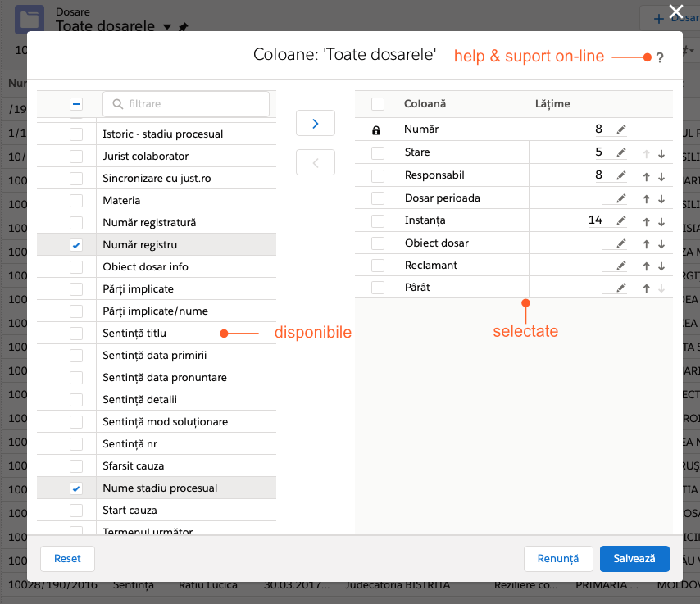Click width value 14 for Instanța
Image resolution: width=700 pixels, height=604 pixels.
click(x=595, y=220)
